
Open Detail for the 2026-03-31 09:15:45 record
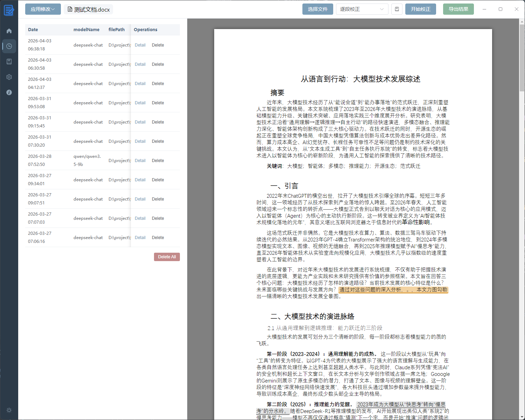[x=140, y=122]
